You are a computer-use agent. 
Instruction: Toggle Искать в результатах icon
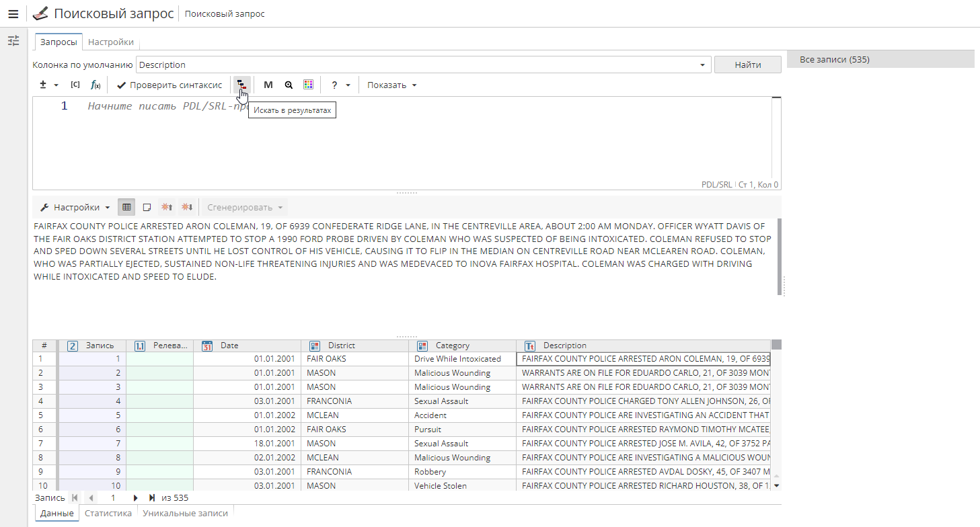click(241, 85)
